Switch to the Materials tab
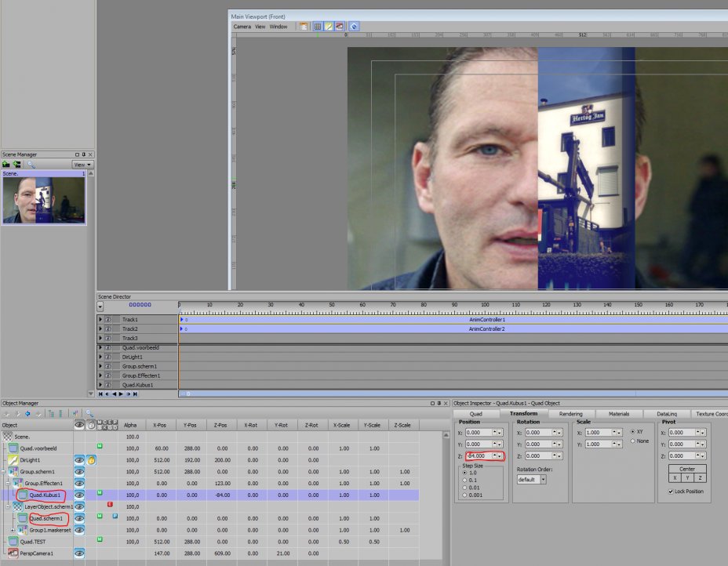The image size is (728, 566). point(619,414)
